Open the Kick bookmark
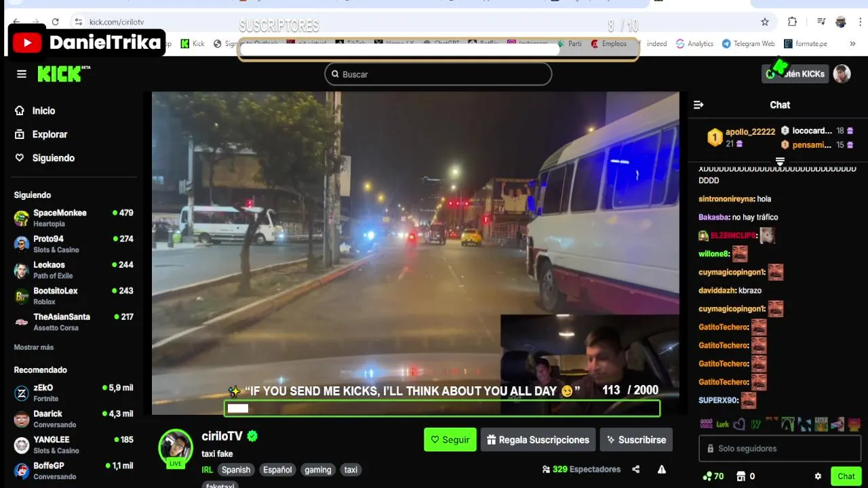This screenshot has height=488, width=868. pos(193,43)
